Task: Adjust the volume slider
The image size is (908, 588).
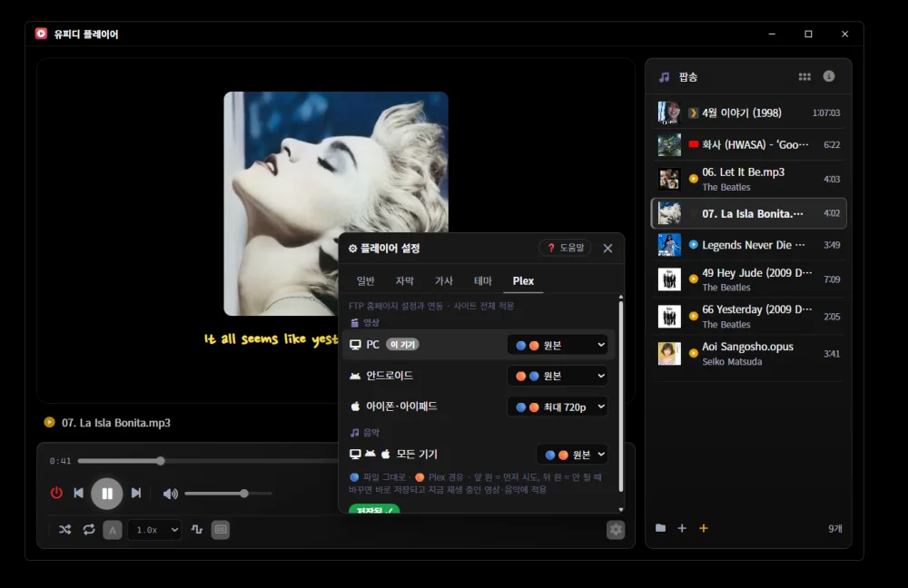Action: [228, 494]
